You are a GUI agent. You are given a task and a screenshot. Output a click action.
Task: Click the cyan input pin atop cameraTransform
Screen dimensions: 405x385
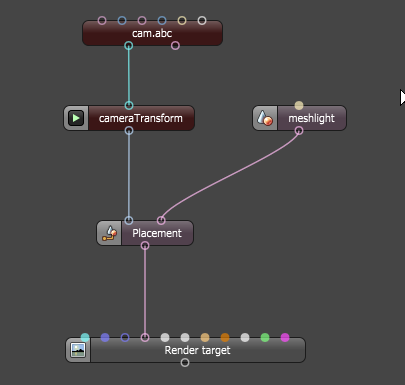click(x=129, y=106)
